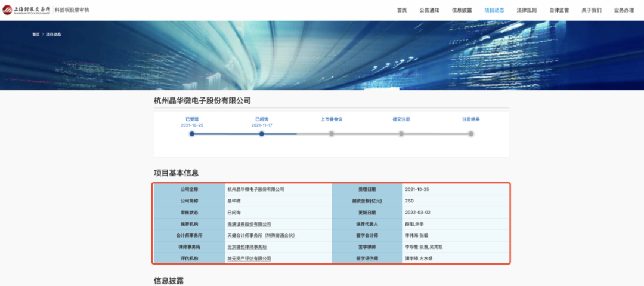Open the 业务办理 navigation item

[x=624, y=10]
